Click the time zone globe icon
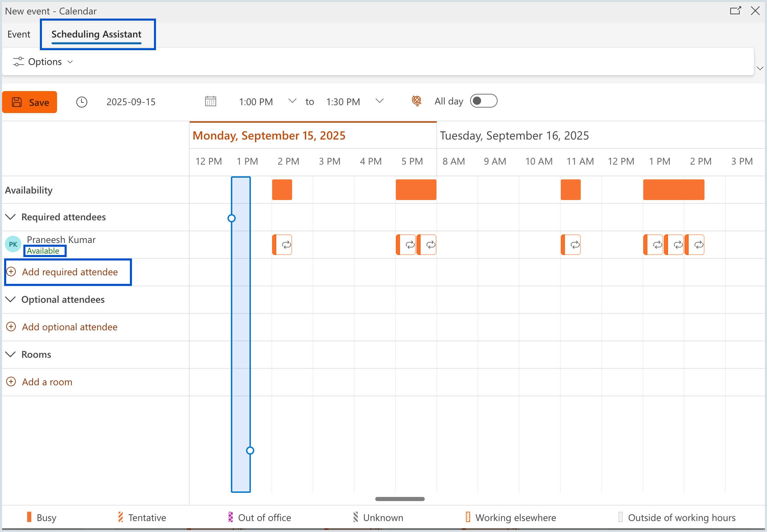This screenshot has width=767, height=532. pos(416,101)
